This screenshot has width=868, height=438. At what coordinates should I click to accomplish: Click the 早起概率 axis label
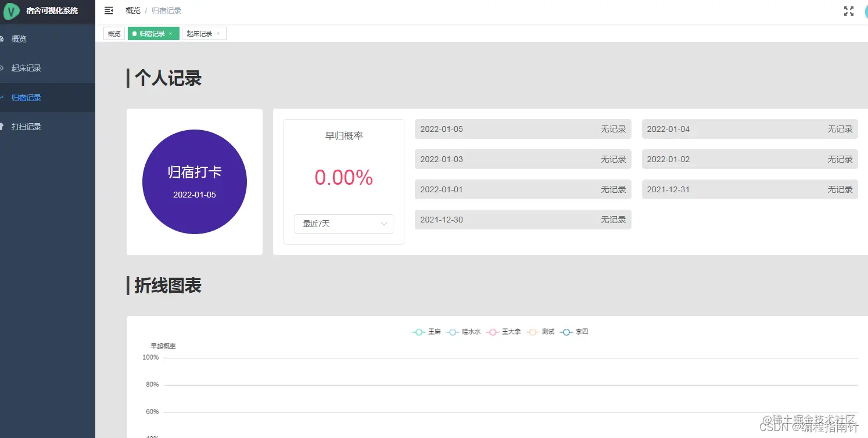pos(163,346)
